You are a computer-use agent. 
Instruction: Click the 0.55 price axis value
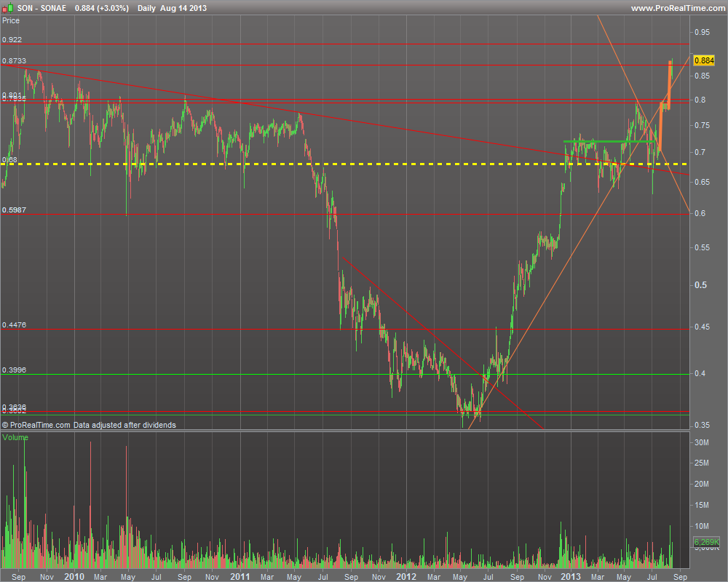tap(702, 247)
